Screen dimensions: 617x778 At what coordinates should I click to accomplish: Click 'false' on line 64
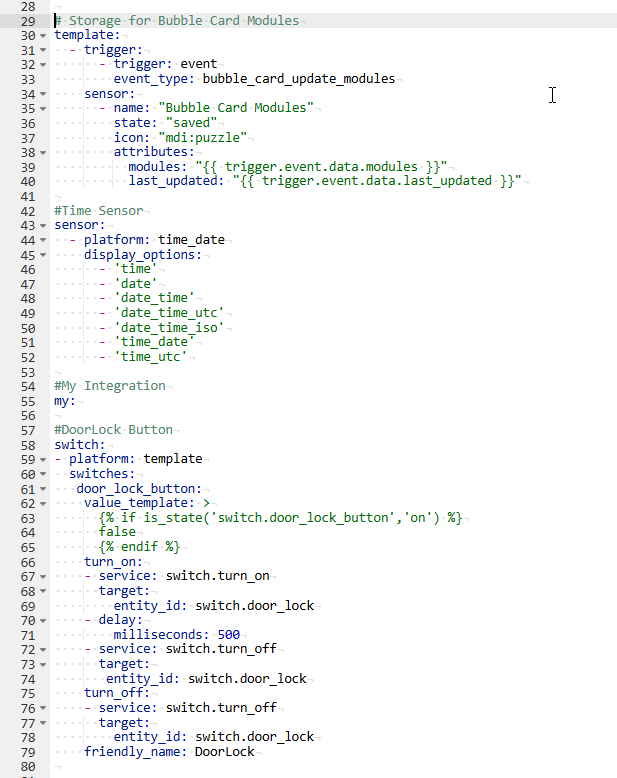tap(117, 532)
